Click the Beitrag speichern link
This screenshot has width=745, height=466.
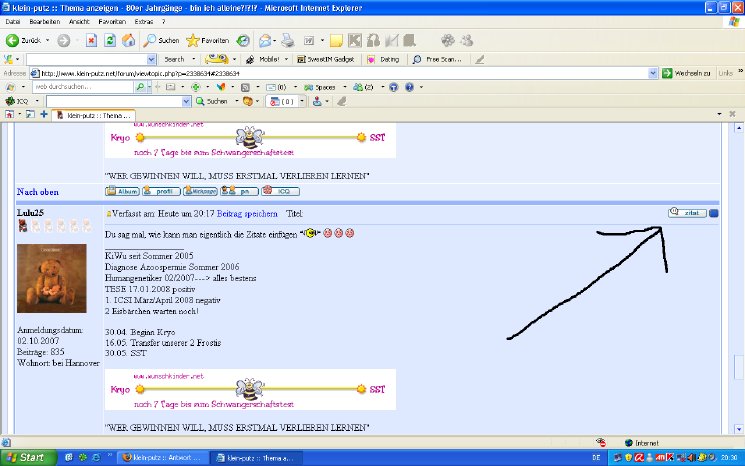[244, 214]
